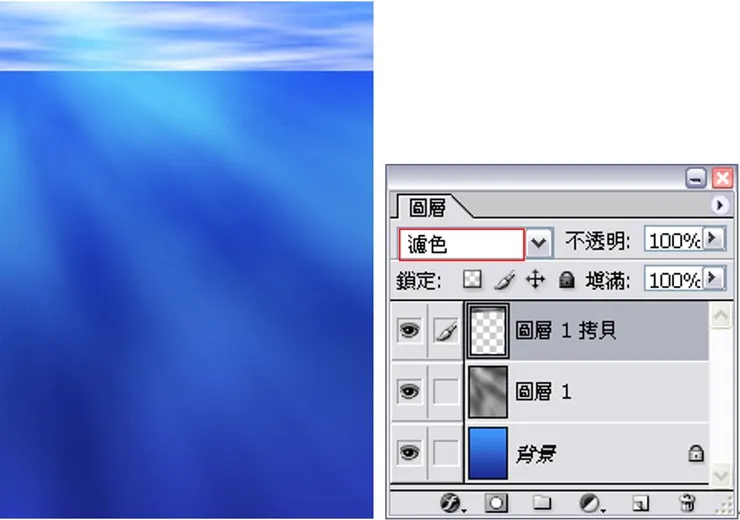Image resolution: width=740 pixels, height=520 pixels.
Task: Lock transparent pixels checkerboard icon
Action: (x=472, y=279)
